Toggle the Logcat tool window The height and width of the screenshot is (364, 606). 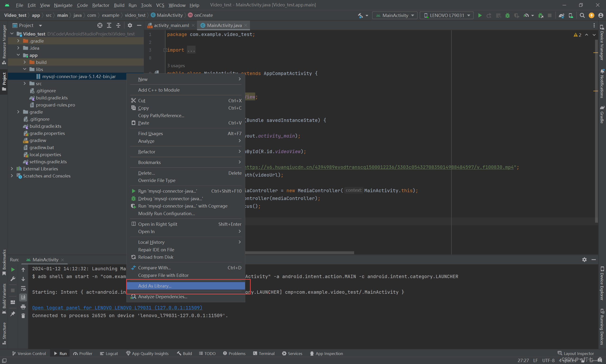[109, 353]
